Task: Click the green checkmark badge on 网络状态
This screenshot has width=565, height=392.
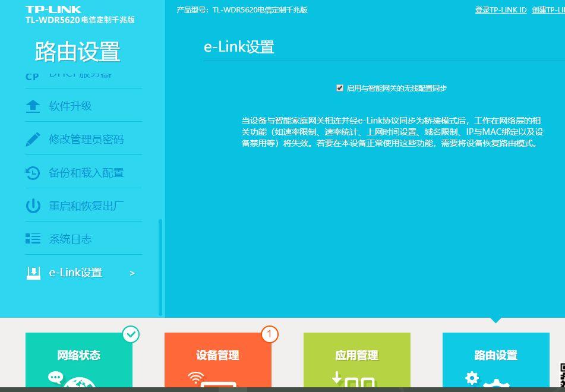Action: [131, 334]
